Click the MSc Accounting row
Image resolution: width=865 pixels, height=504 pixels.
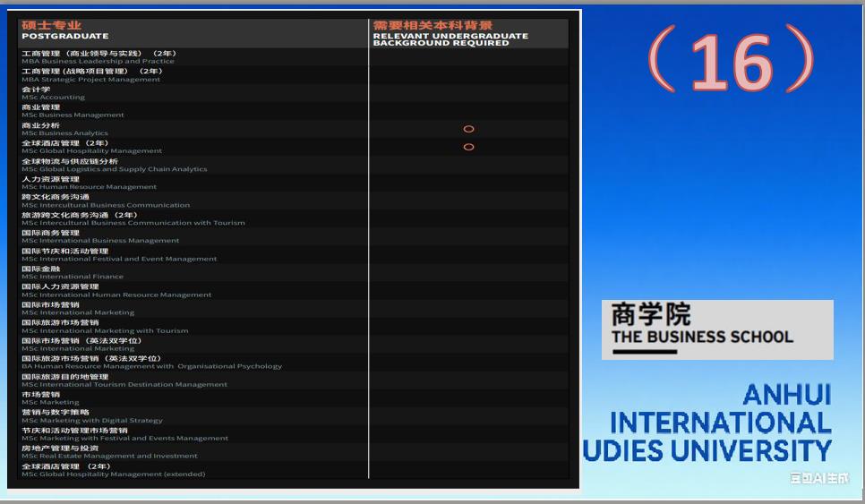point(53,93)
